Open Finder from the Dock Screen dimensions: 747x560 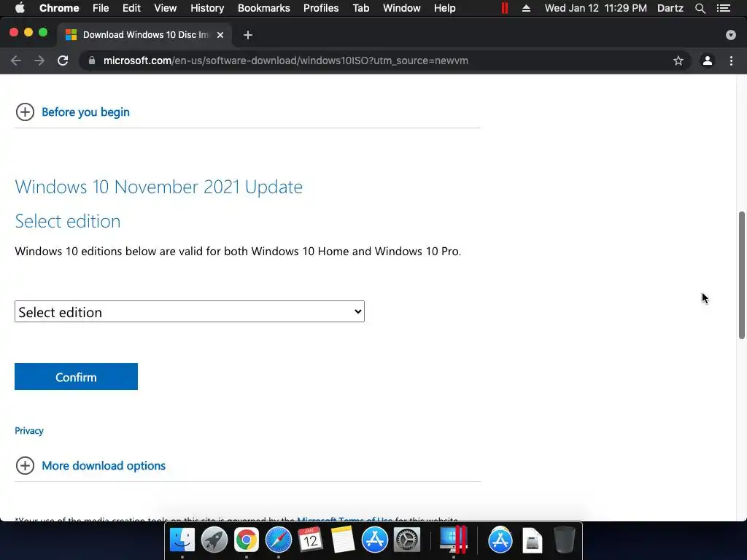(182, 540)
